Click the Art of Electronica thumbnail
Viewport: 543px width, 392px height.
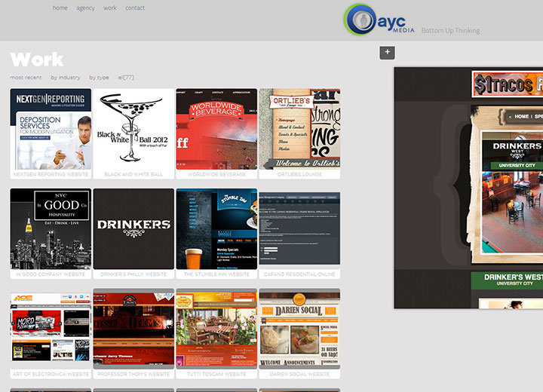pos(51,328)
